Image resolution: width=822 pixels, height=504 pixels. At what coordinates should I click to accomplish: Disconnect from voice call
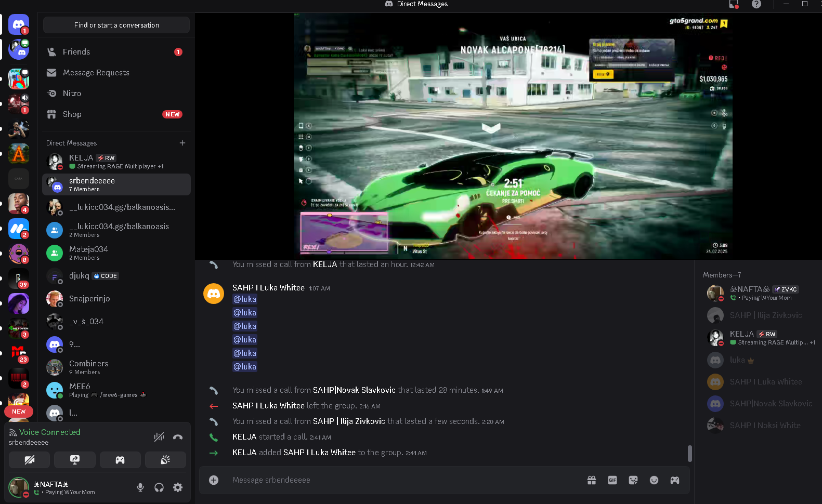pyautogui.click(x=178, y=437)
